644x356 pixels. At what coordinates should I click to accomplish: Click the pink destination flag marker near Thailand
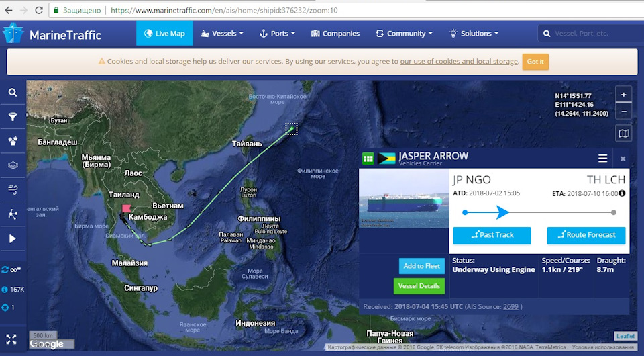127,208
